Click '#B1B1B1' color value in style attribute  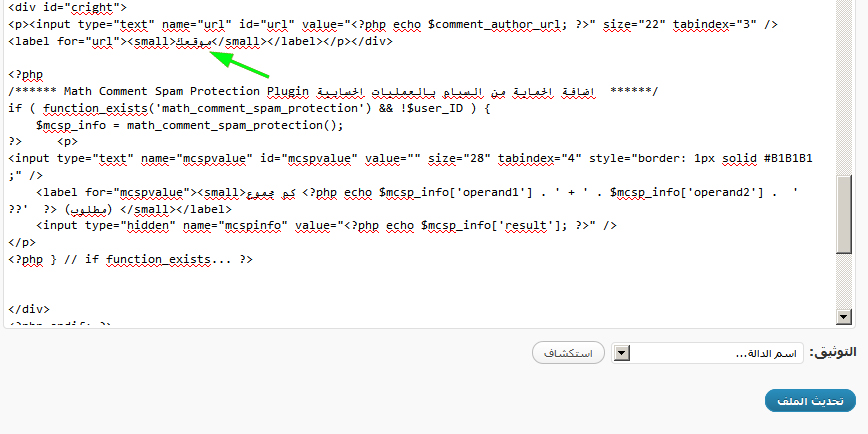788,158
